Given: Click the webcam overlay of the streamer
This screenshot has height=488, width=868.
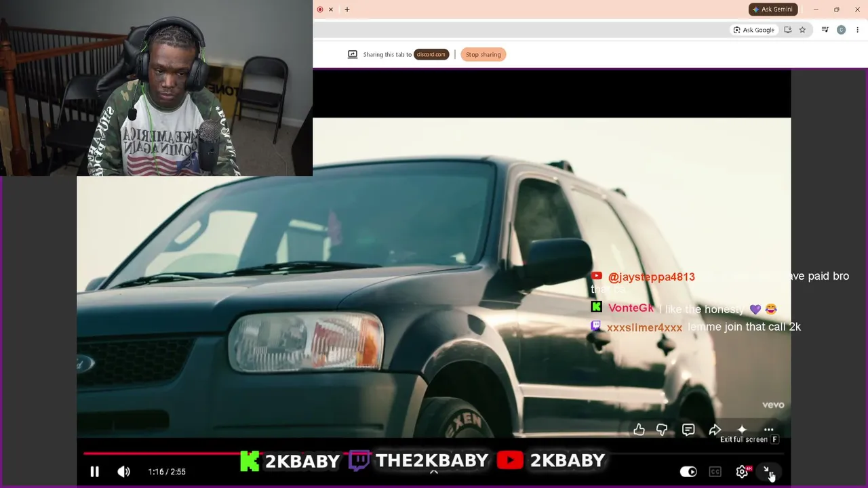Looking at the screenshot, I should [156, 88].
